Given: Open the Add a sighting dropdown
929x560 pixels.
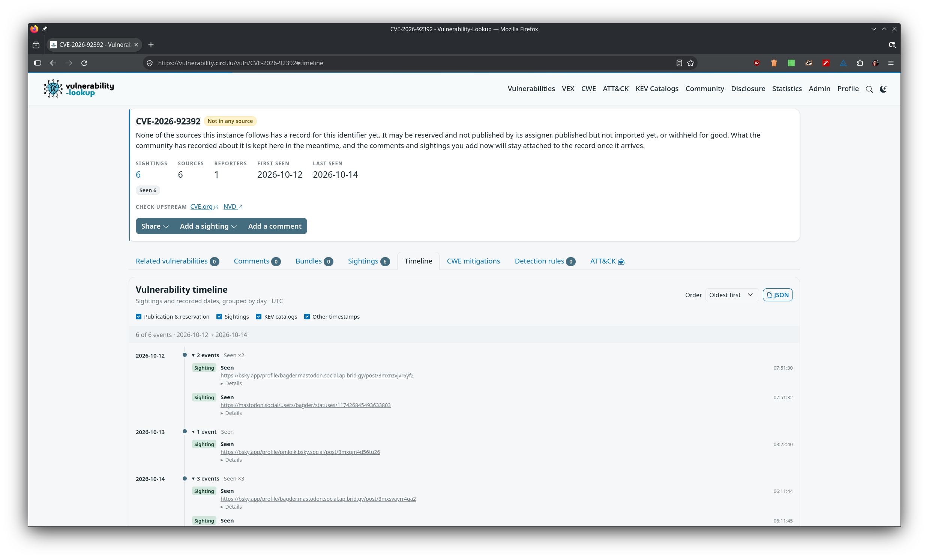Looking at the screenshot, I should point(208,226).
